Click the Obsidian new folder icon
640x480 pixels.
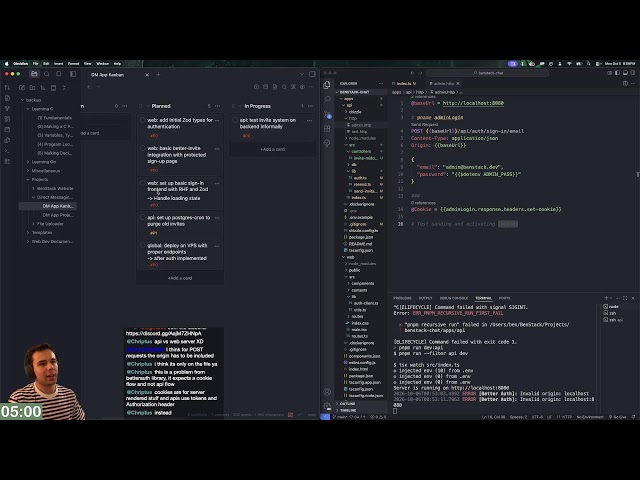(x=32, y=87)
